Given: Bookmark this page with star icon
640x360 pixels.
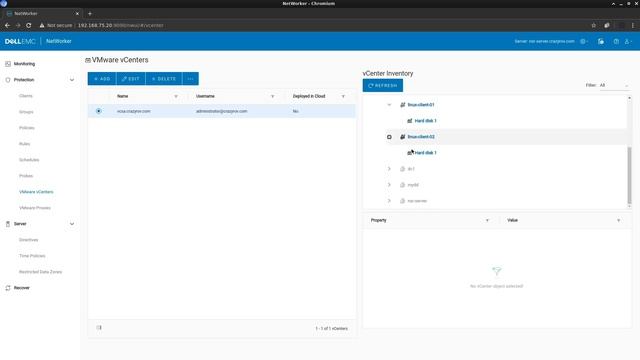Looking at the screenshot, I should tap(593, 25).
